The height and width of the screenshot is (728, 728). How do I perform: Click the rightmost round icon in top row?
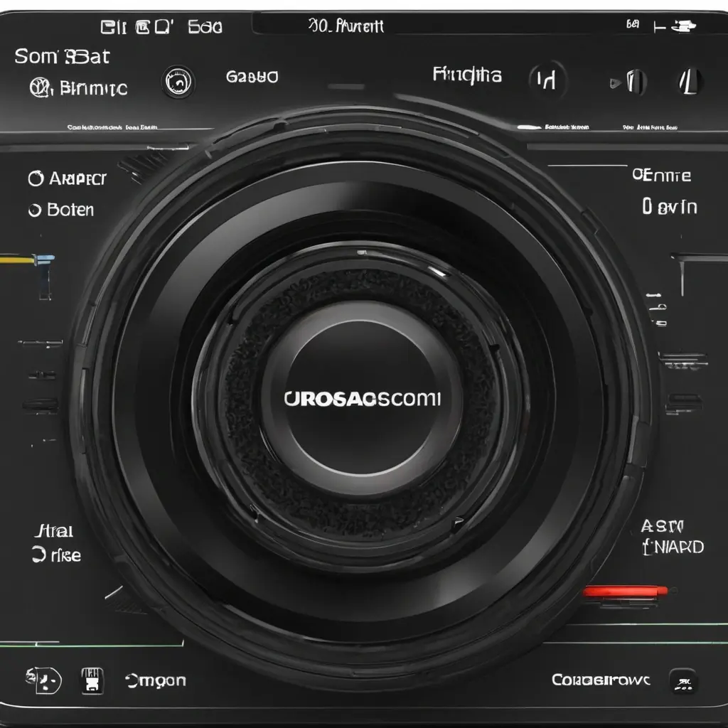pos(688,82)
